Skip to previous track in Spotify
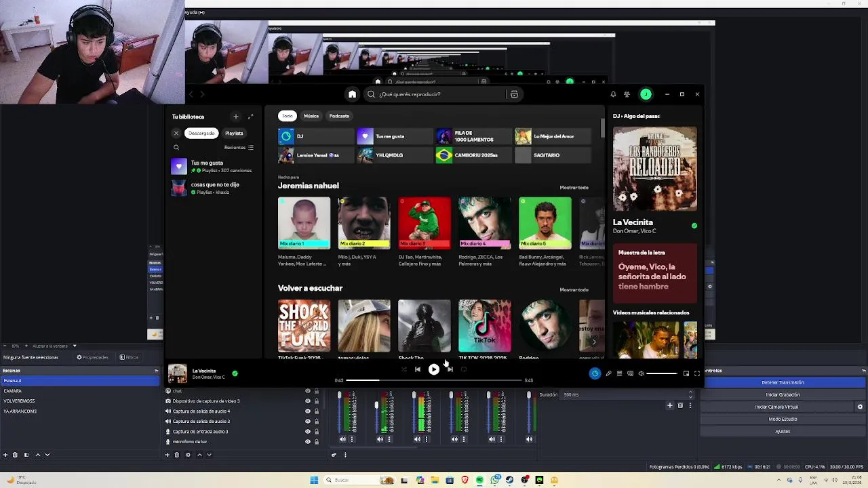 [418, 369]
